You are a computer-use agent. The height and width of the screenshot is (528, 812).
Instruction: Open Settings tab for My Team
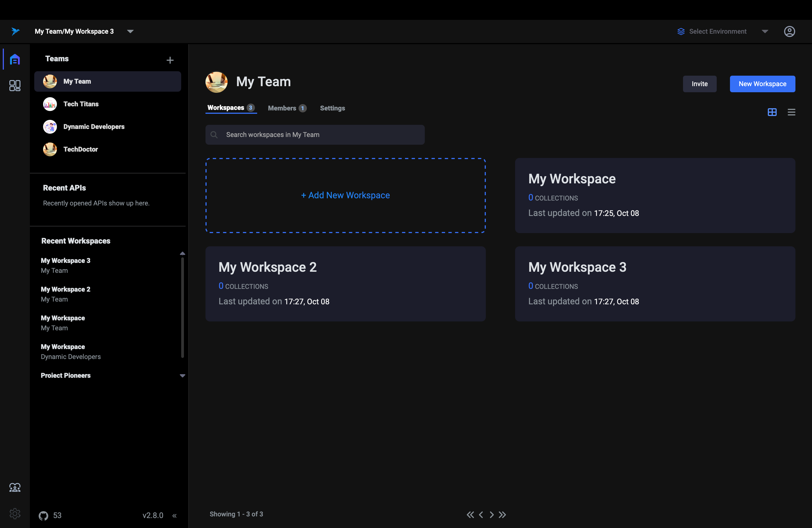point(332,108)
